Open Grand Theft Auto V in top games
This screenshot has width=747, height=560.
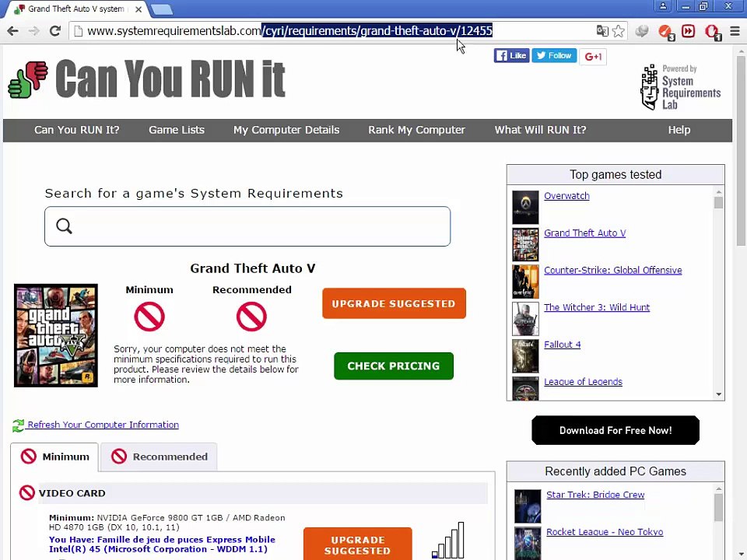pos(584,233)
